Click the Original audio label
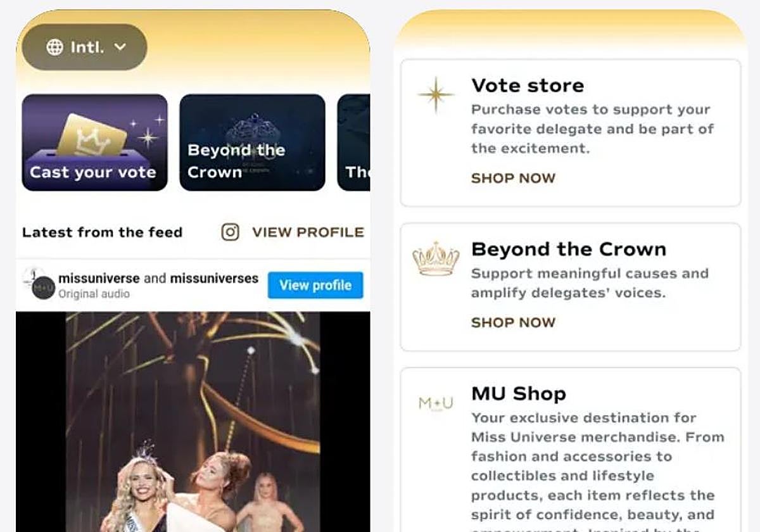 [x=94, y=294]
